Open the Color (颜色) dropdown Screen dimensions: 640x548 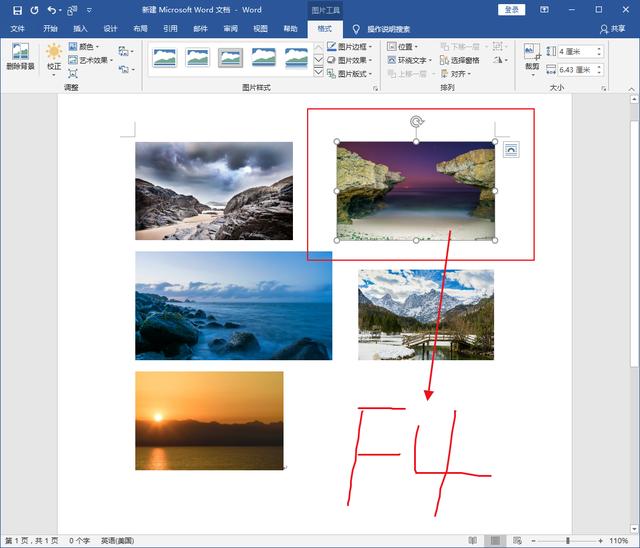click(x=84, y=47)
